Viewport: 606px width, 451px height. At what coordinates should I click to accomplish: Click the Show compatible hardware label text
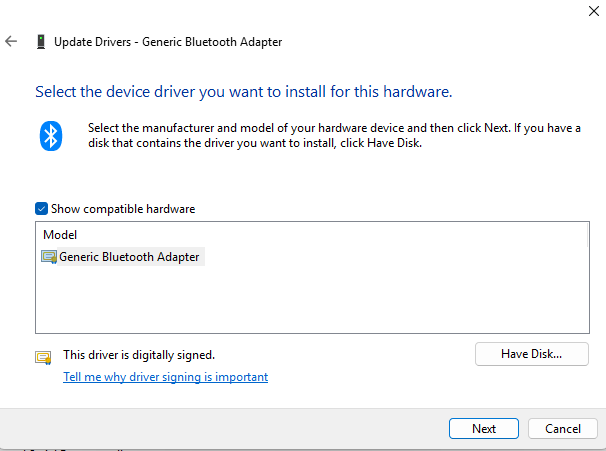[123, 209]
